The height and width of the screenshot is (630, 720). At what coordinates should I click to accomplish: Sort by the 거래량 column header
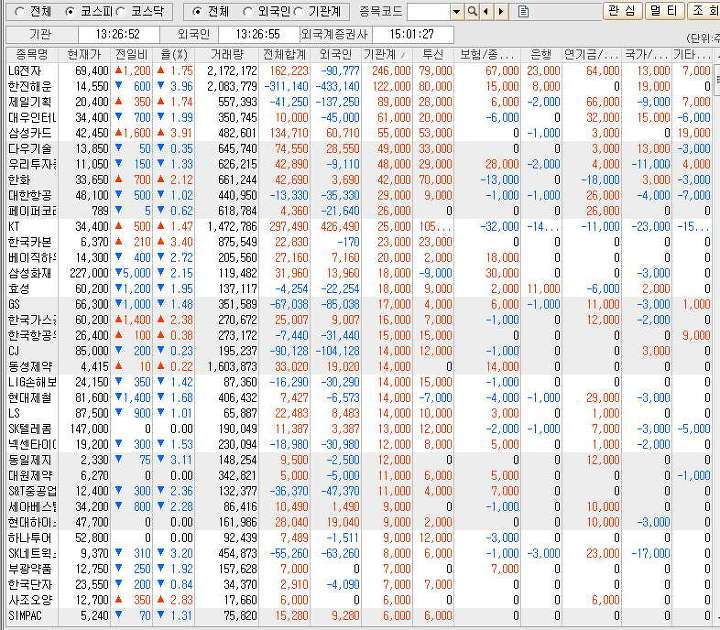click(x=227, y=55)
